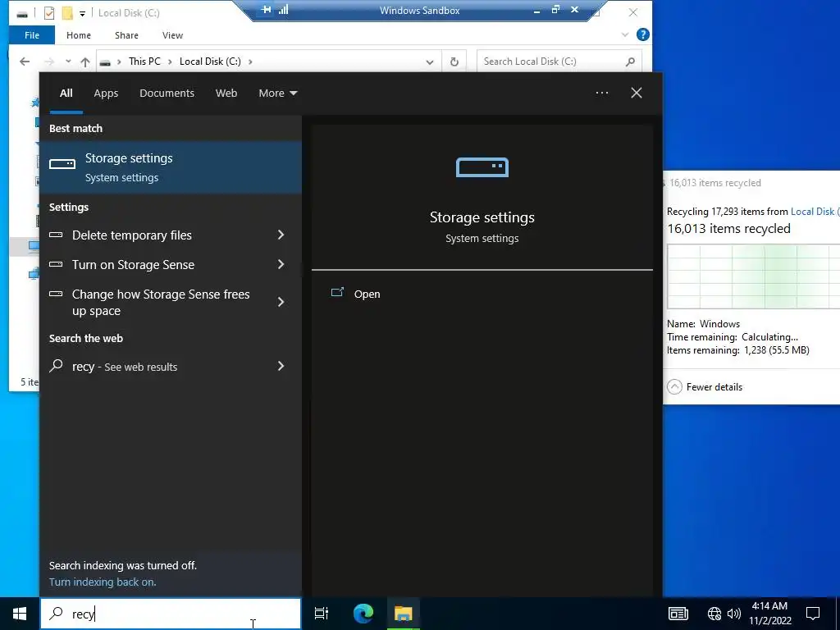
Task: Expand Change how Storage Sense arrow
Action: coord(281,303)
